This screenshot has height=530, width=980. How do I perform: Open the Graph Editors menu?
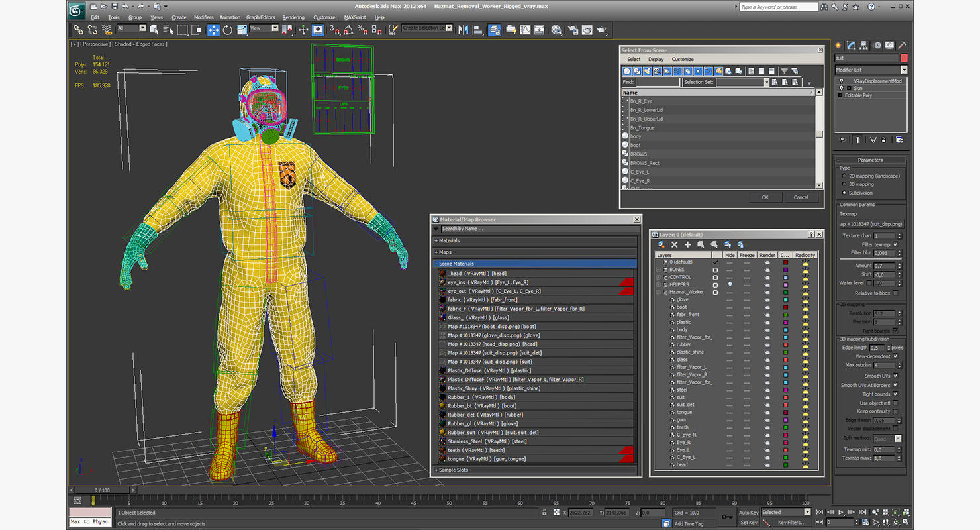260,17
